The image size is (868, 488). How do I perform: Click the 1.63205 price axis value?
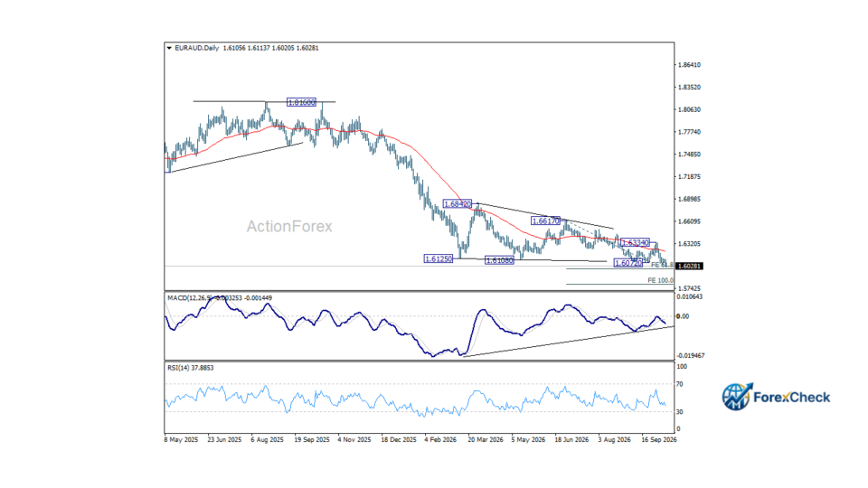click(689, 244)
